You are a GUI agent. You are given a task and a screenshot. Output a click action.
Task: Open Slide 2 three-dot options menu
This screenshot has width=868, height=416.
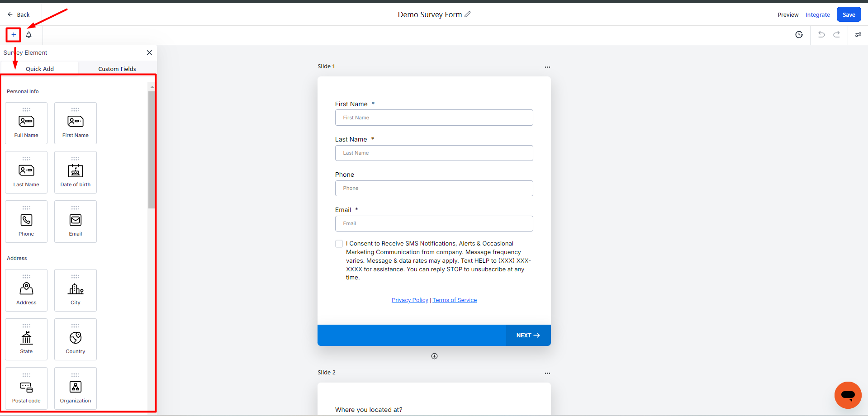[x=547, y=373]
